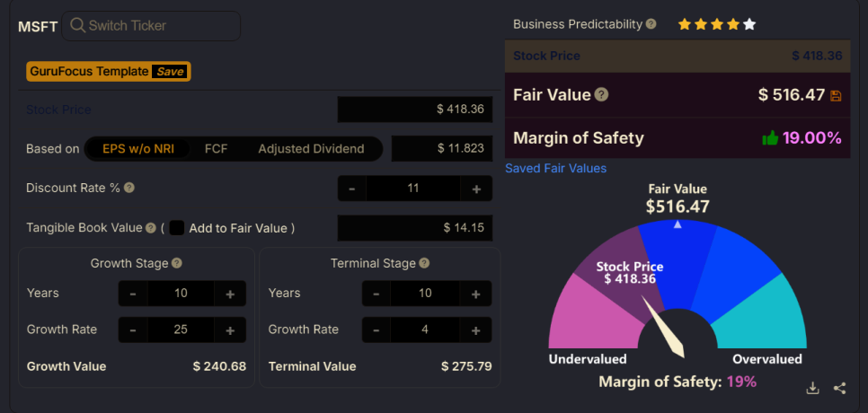Download the fair value gauge chart
The height and width of the screenshot is (413, 868).
pyautogui.click(x=812, y=388)
